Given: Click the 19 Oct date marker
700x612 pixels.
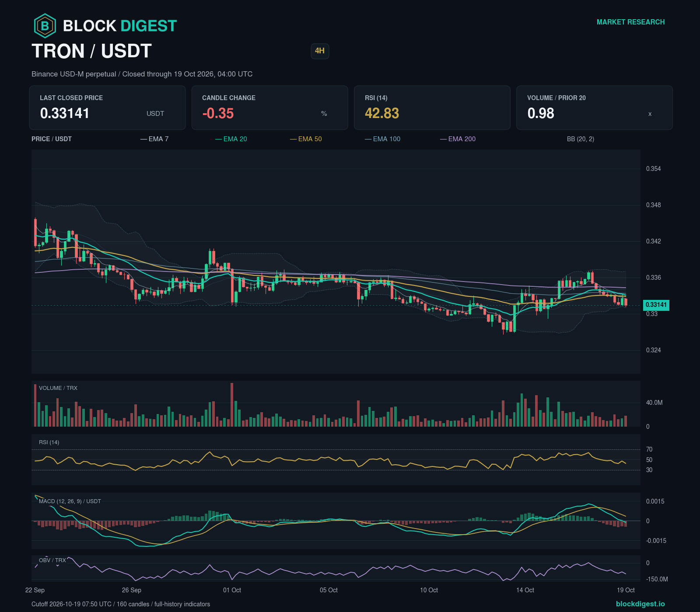Looking at the screenshot, I should pos(626,590).
